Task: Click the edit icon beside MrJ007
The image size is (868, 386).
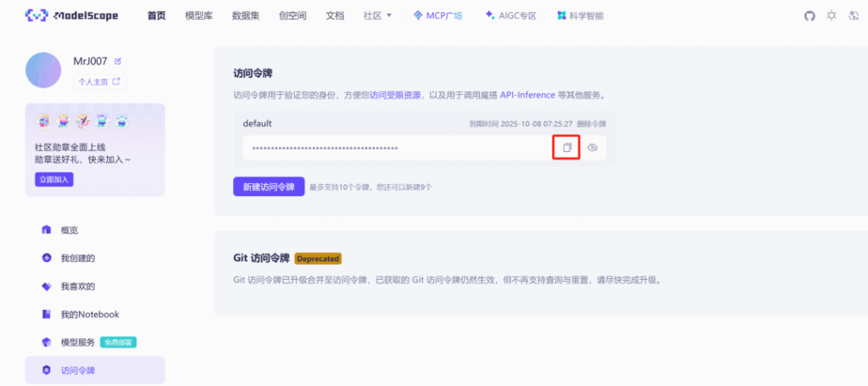Action: 119,61
